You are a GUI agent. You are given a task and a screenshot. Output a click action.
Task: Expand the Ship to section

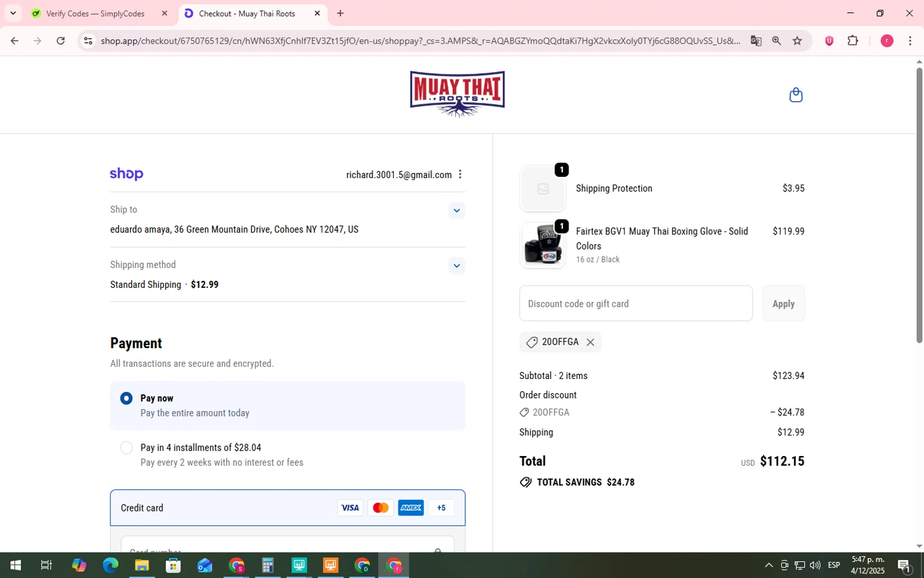pos(456,210)
